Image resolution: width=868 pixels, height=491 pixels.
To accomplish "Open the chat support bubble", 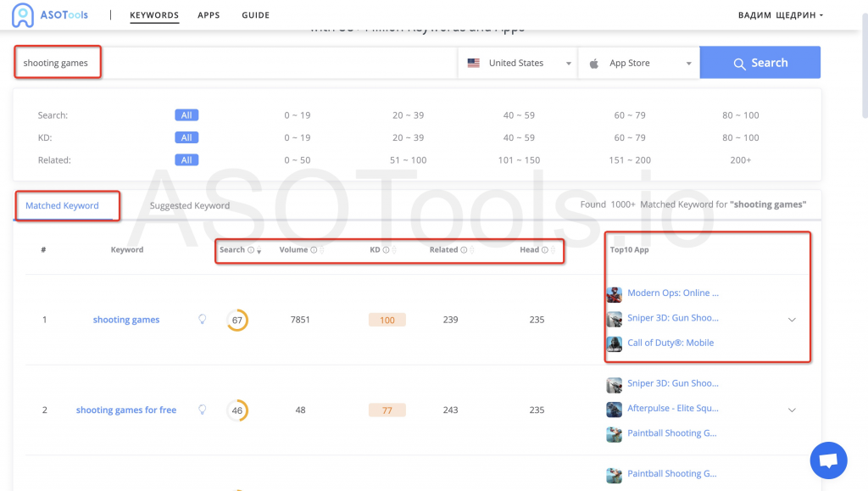I will click(828, 460).
